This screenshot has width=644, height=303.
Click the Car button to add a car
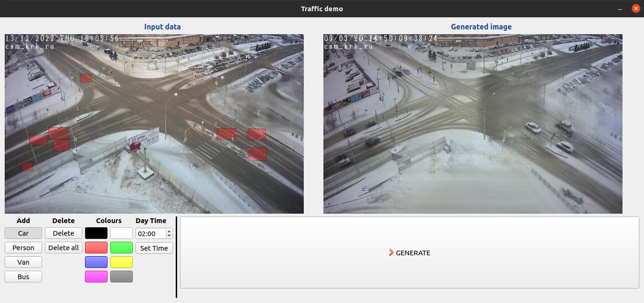point(23,233)
